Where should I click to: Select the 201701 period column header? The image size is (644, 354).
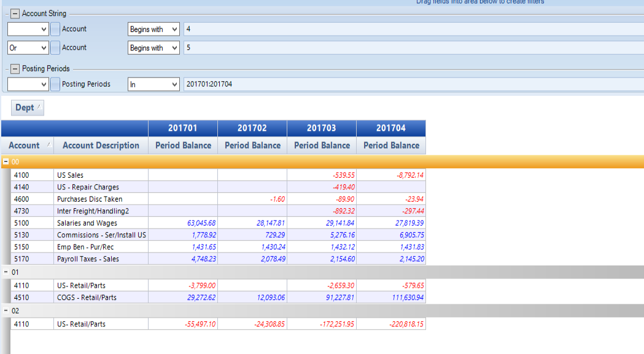[183, 128]
